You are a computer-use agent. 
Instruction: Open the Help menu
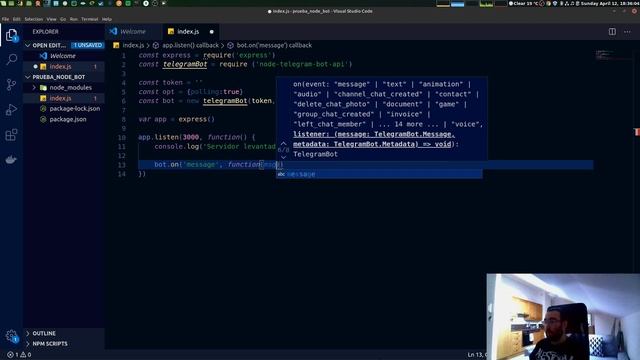pyautogui.click(x=107, y=19)
